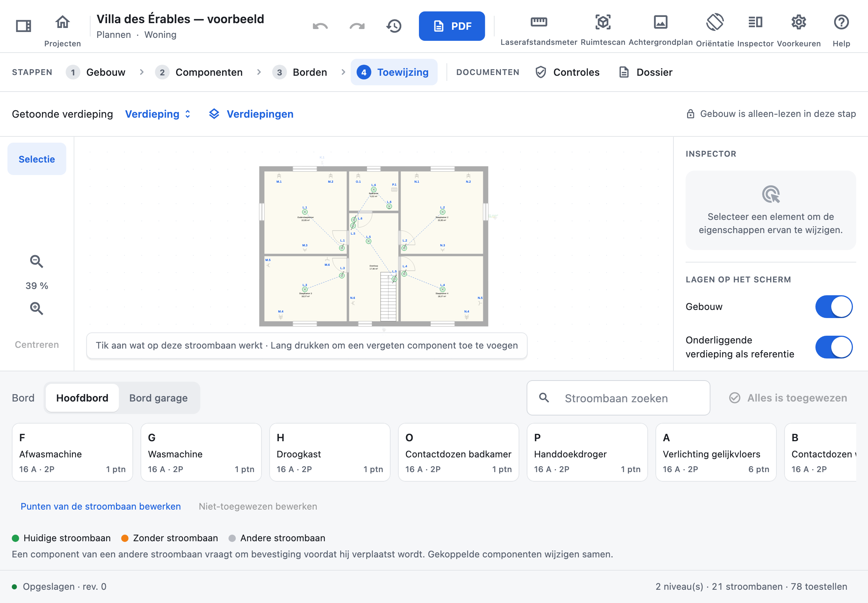Viewport: 868px width, 603px height.
Task: Start the Ruimtescan tool
Action: point(603,29)
